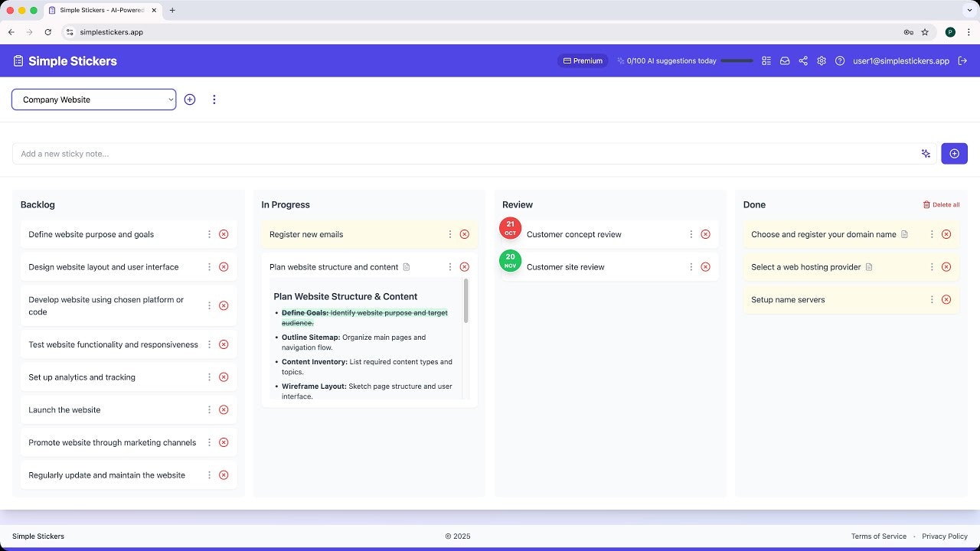Expand document icon on Select a web hosting provider
Screen dimensions: 980x551
coord(869,267)
